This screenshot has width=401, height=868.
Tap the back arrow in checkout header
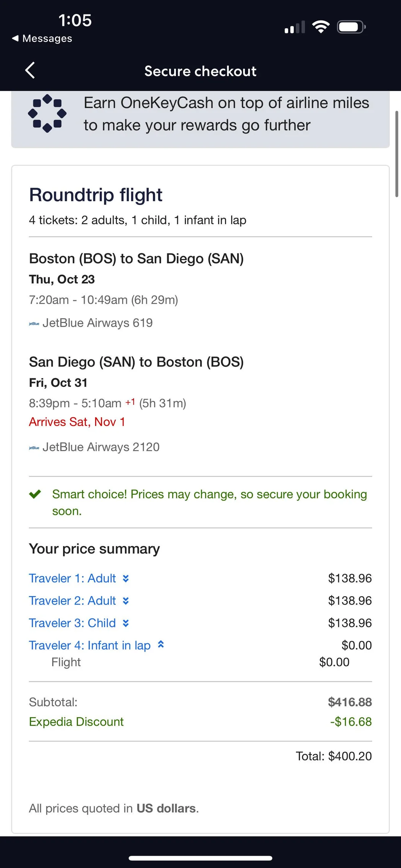(x=30, y=70)
